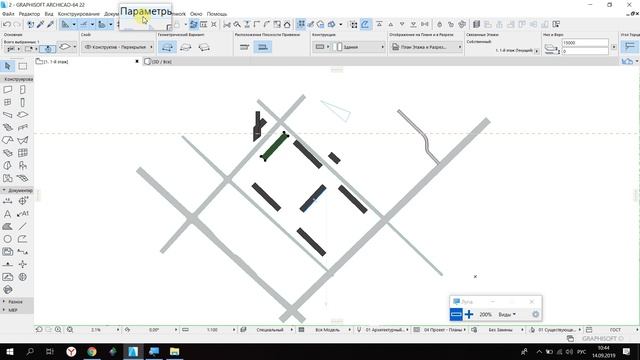Open the Виды dropdown in the Лупа window

tap(507, 314)
